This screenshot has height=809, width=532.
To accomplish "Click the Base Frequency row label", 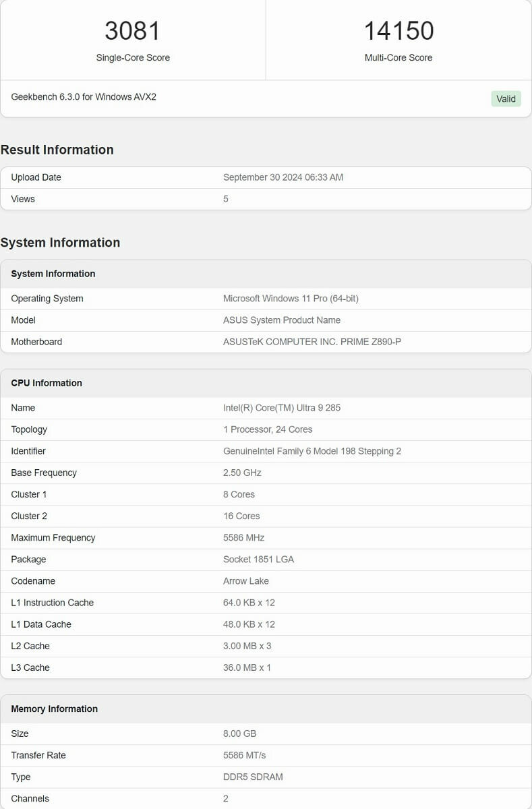I will tap(44, 473).
